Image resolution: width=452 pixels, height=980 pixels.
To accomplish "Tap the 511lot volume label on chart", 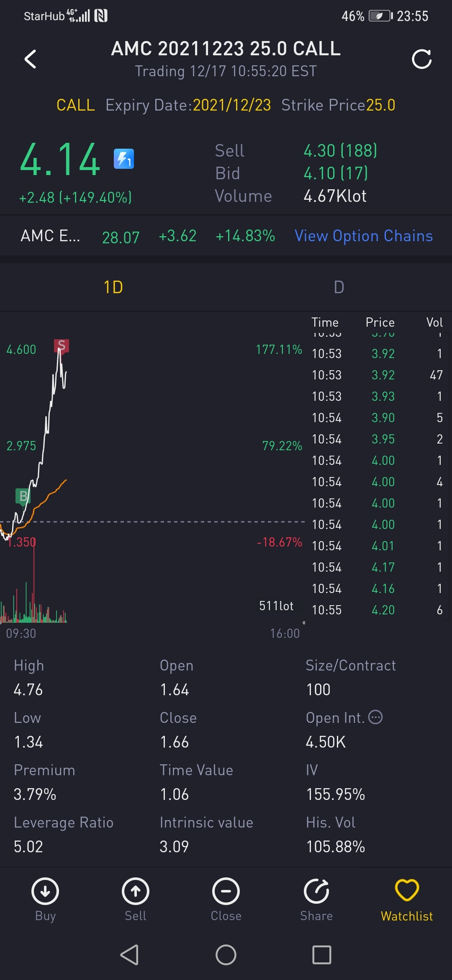I will click(276, 606).
